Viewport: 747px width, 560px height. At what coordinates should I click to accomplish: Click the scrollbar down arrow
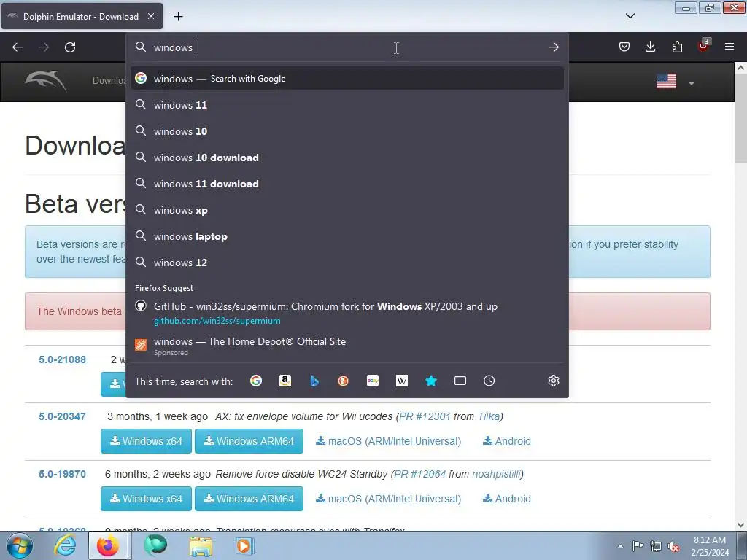click(740, 525)
